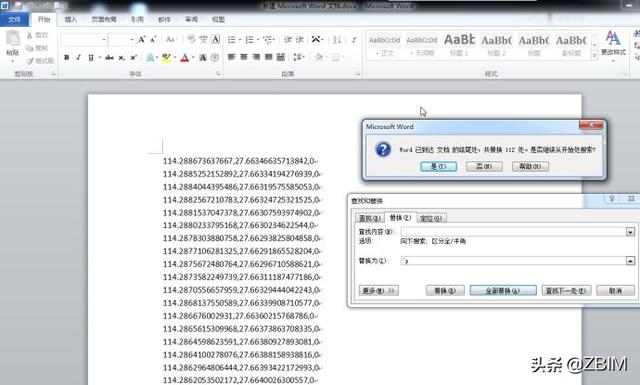Click the Find Next (查找下一处) button
This screenshot has height=385, width=640.
click(566, 291)
